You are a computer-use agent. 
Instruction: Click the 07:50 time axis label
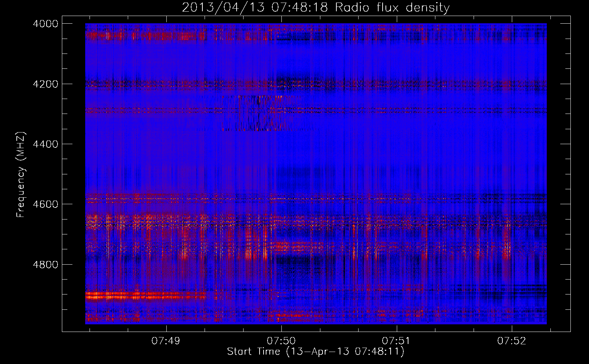pyautogui.click(x=281, y=341)
